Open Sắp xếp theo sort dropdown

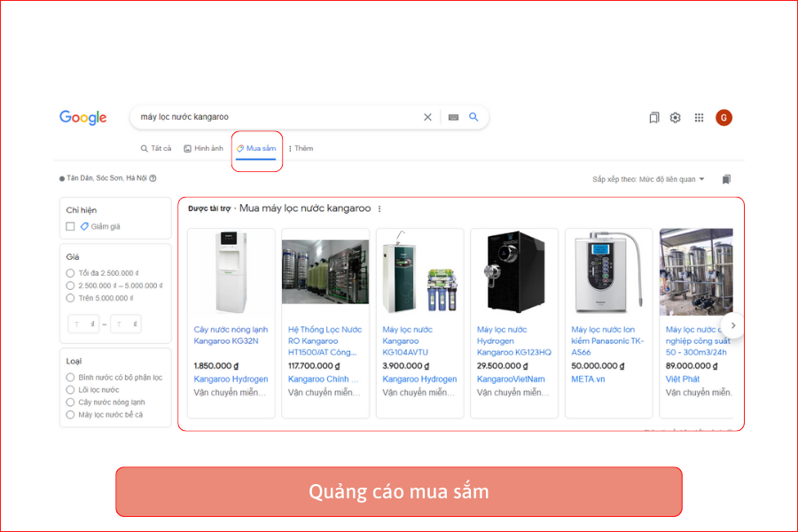pyautogui.click(x=648, y=179)
